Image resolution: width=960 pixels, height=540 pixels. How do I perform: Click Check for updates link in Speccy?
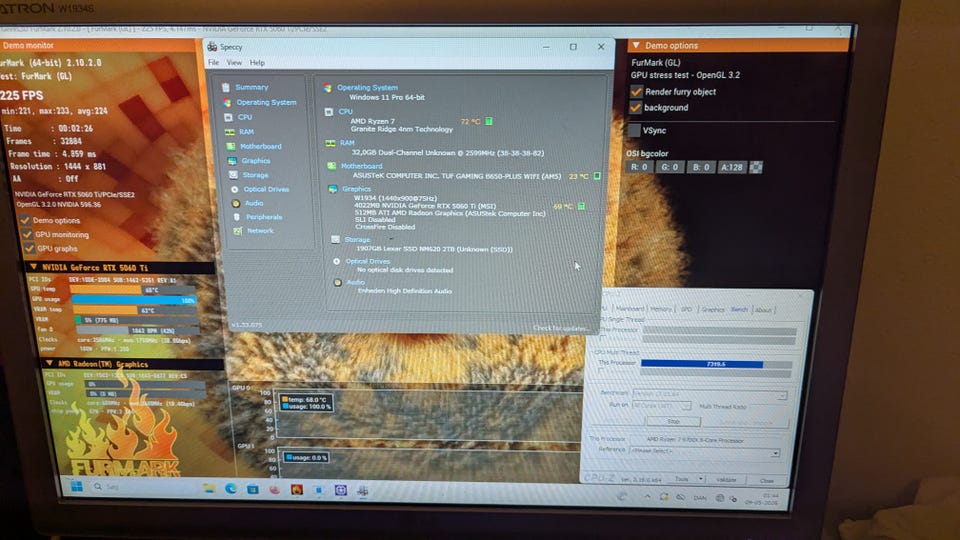pyautogui.click(x=561, y=328)
